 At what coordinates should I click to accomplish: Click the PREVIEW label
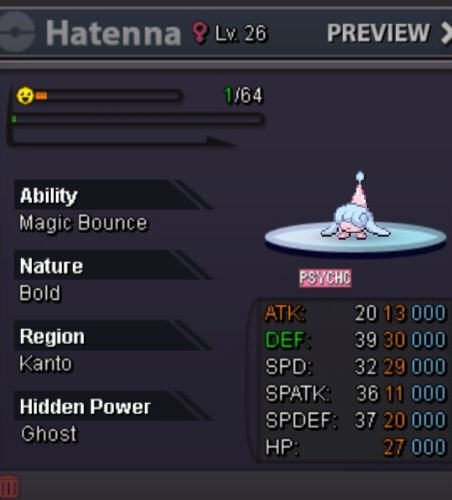pyautogui.click(x=378, y=33)
